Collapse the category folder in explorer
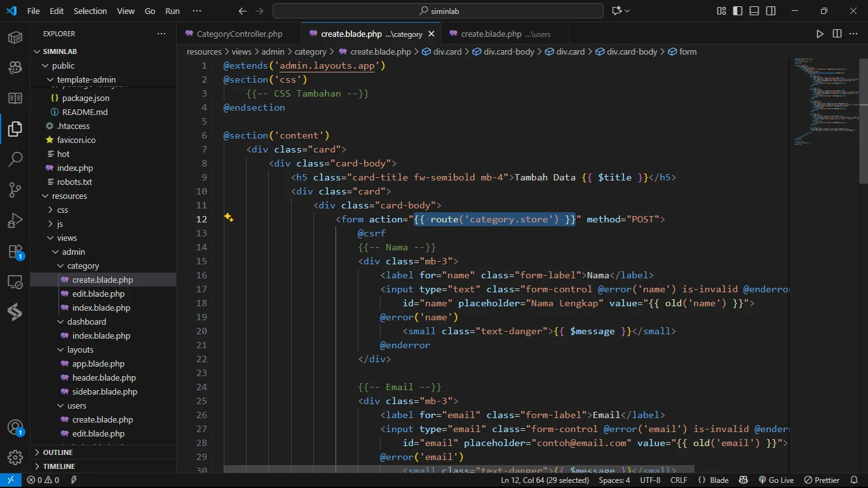This screenshot has height=488, width=868. tap(83, 266)
